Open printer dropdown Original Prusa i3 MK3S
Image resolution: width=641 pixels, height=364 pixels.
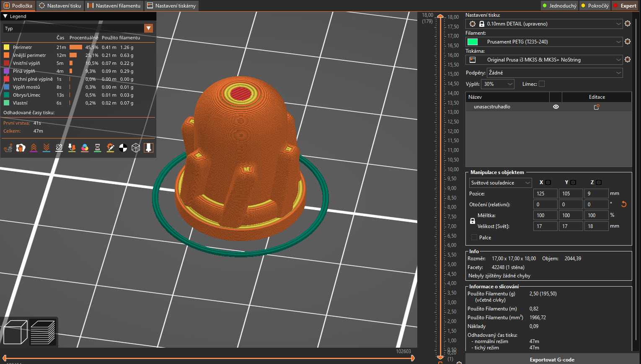544,60
